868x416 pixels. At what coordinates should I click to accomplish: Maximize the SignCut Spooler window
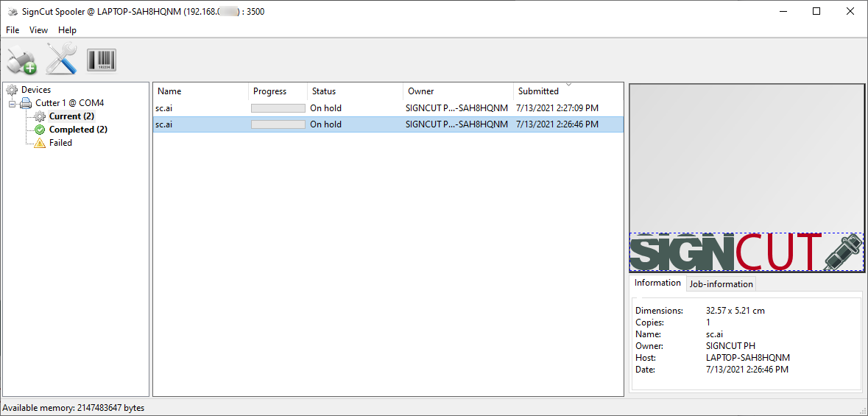[x=816, y=12]
